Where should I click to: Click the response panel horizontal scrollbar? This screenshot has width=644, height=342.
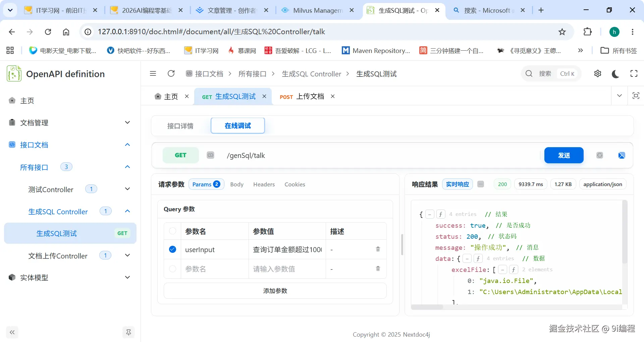[427, 307]
